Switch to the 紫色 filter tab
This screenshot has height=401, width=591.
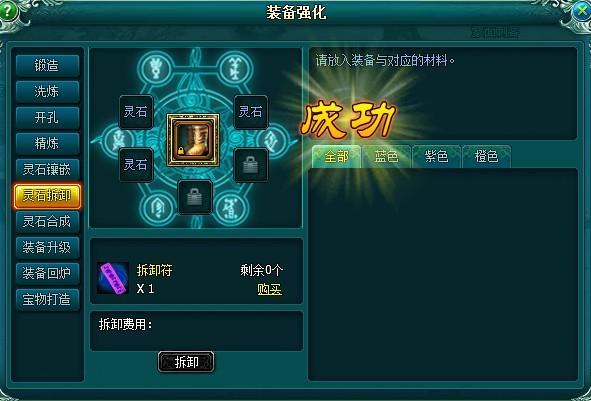[436, 156]
